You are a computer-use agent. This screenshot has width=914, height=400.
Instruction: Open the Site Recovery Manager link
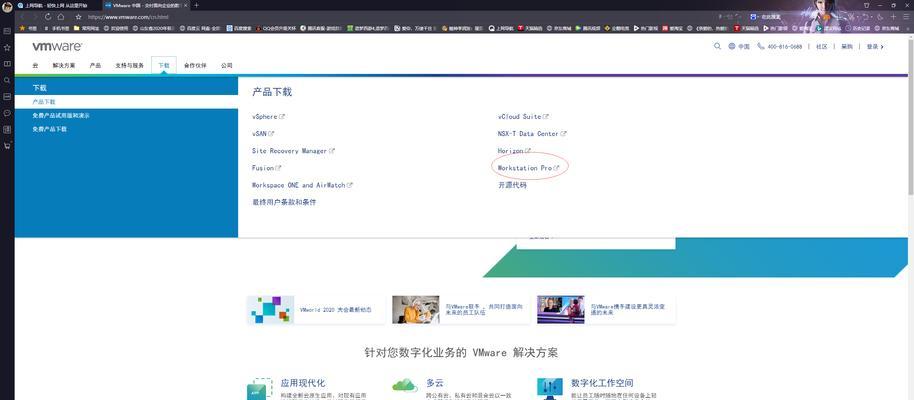[x=293, y=150]
